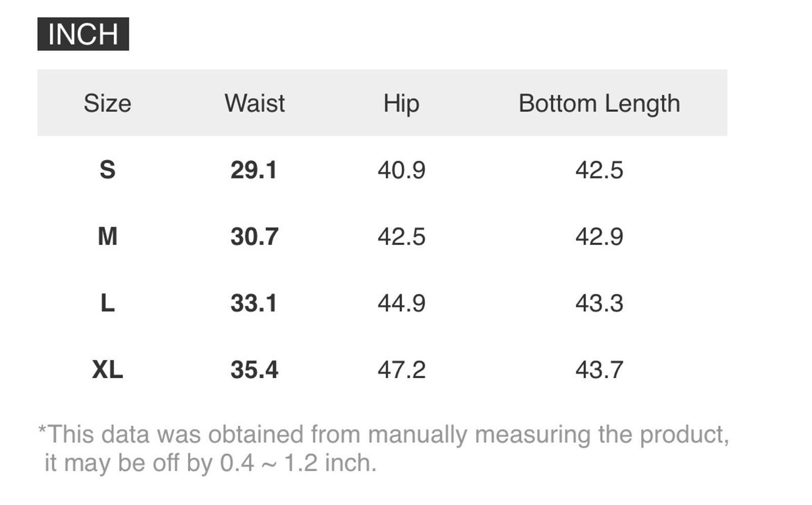Select hip value 44.9
The width and height of the screenshot is (812, 505).
click(401, 303)
